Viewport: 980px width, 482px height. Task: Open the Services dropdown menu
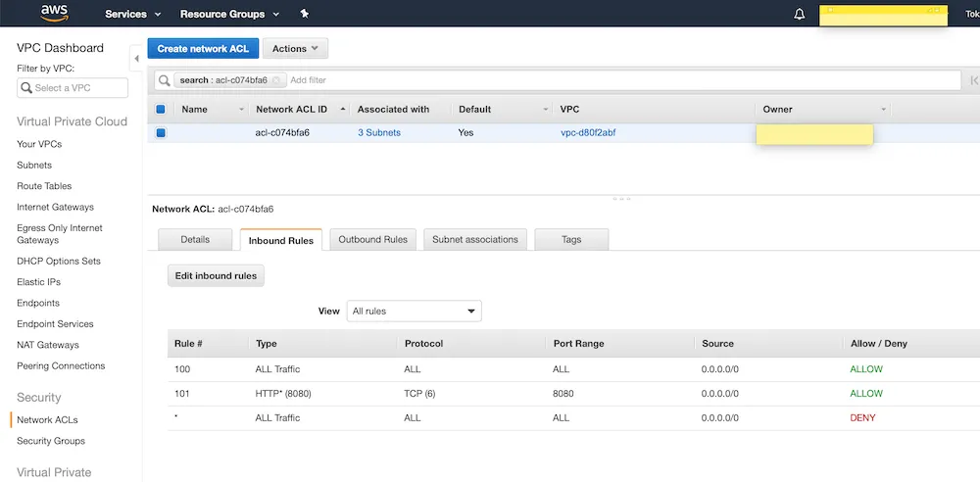[x=132, y=14]
